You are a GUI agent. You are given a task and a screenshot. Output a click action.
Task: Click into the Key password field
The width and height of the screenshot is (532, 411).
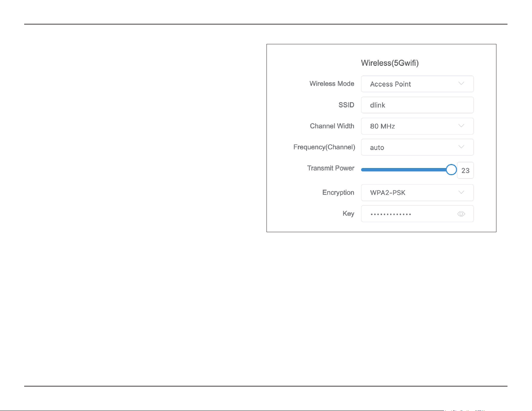[x=417, y=214]
